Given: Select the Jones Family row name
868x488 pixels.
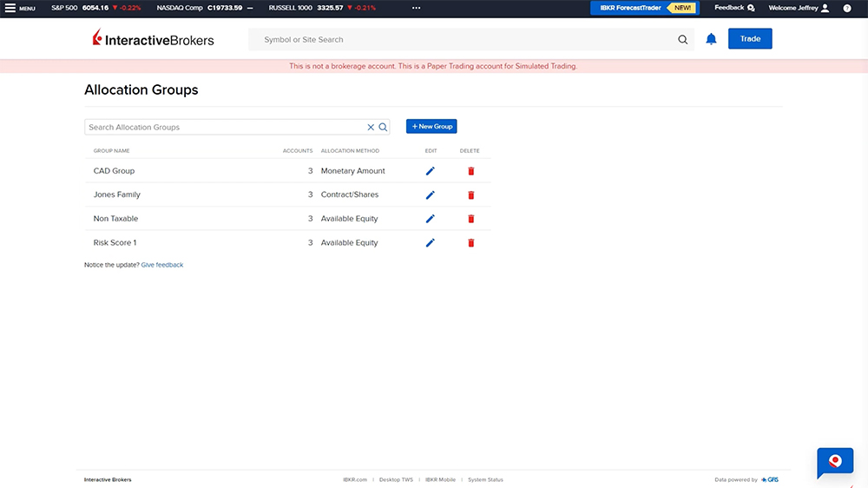Looking at the screenshot, I should coord(117,195).
